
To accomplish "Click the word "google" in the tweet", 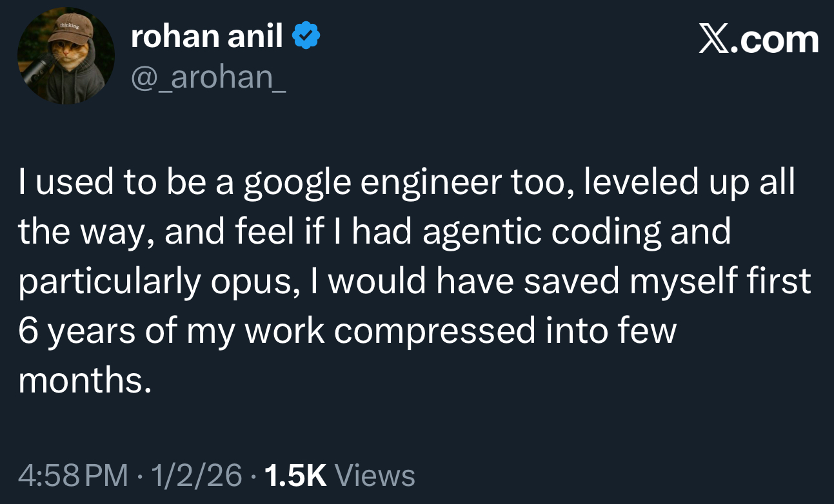I will point(297,184).
